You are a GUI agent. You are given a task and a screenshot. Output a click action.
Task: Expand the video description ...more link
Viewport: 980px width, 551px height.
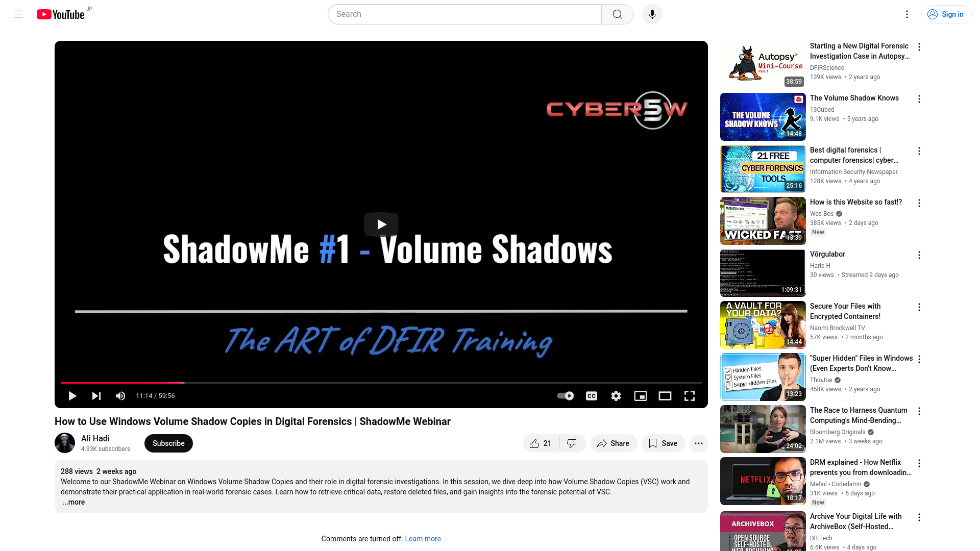click(72, 502)
